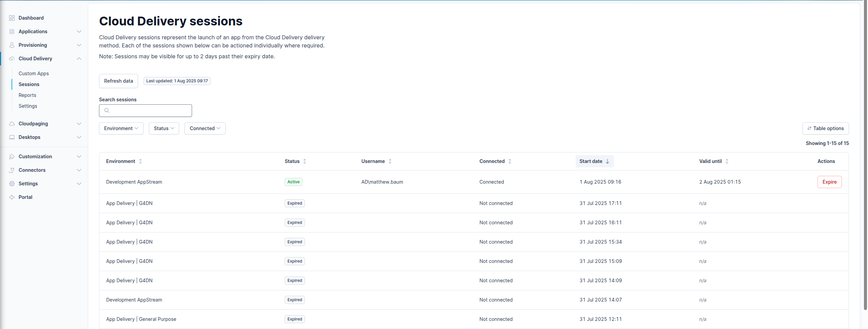The width and height of the screenshot is (868, 329).
Task: Click the Portal arrow icon in sidebar
Action: (12, 197)
